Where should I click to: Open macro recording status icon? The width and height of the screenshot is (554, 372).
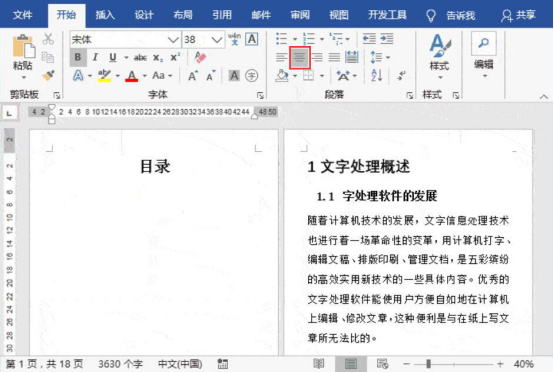pos(223,364)
